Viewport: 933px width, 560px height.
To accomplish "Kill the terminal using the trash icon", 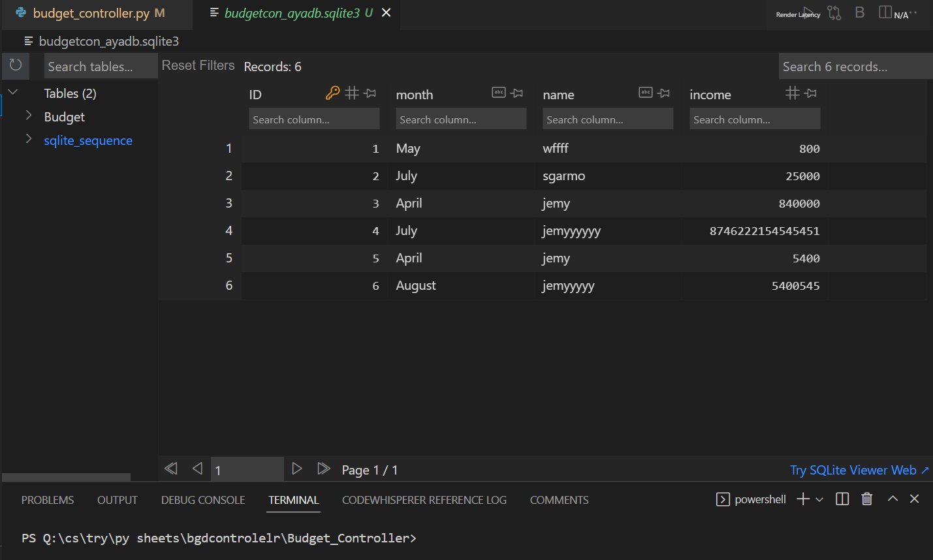I will point(866,499).
